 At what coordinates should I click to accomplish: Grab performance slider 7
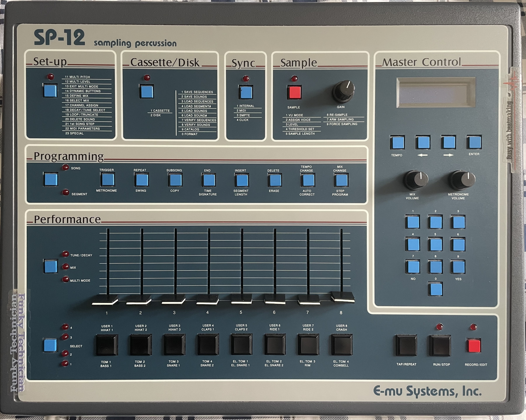tap(309, 300)
